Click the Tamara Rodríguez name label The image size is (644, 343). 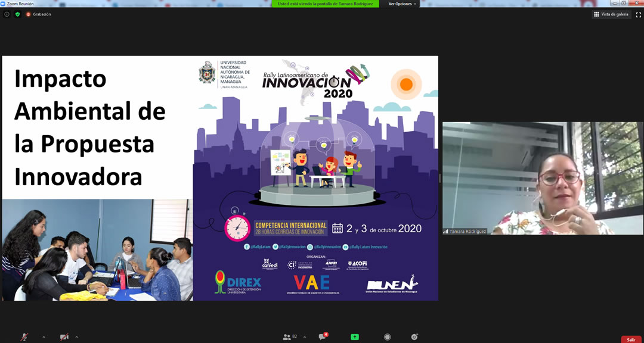click(465, 232)
